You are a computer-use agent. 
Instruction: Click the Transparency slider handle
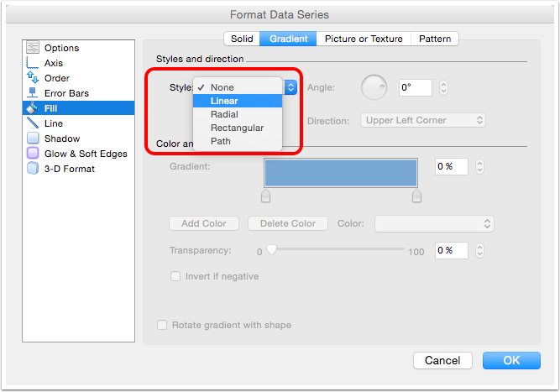pyautogui.click(x=271, y=250)
